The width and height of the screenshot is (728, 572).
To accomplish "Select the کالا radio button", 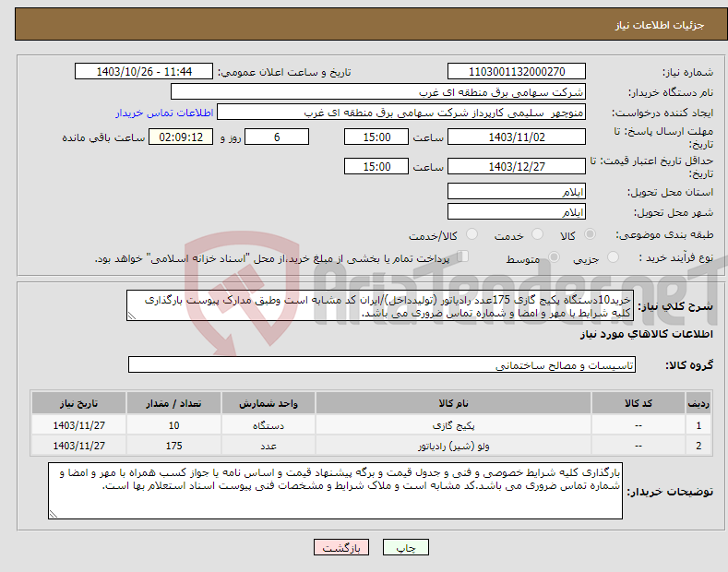I will tap(590, 234).
